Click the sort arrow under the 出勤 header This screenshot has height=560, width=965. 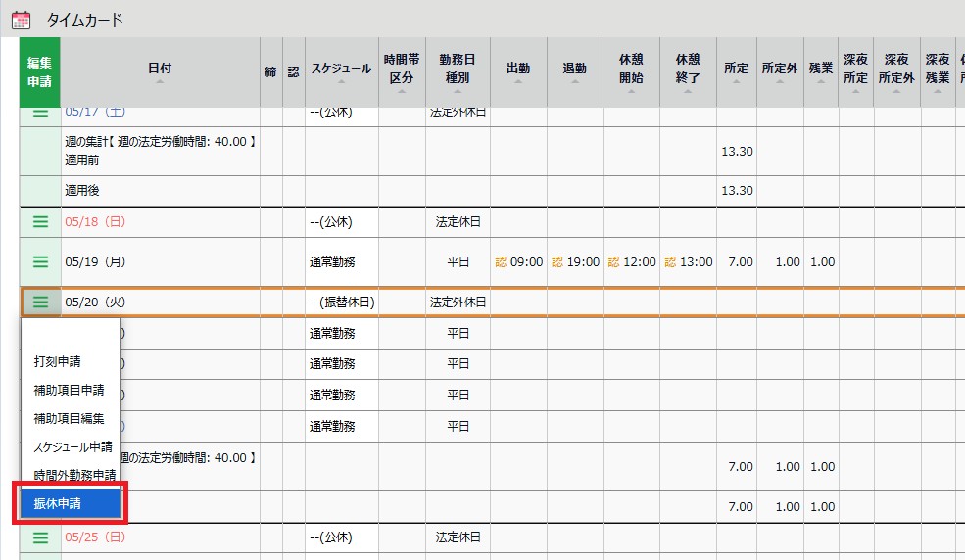pos(518,82)
